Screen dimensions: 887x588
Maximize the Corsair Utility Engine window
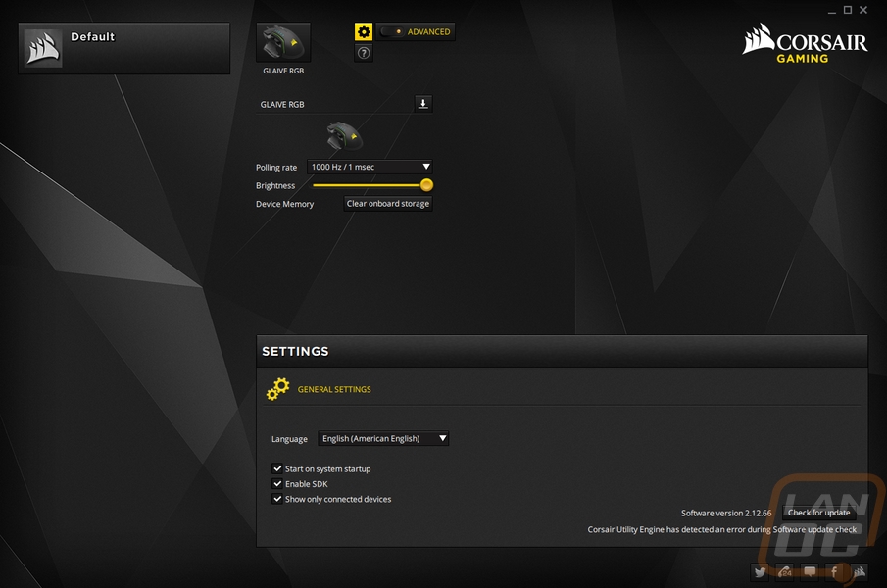848,10
